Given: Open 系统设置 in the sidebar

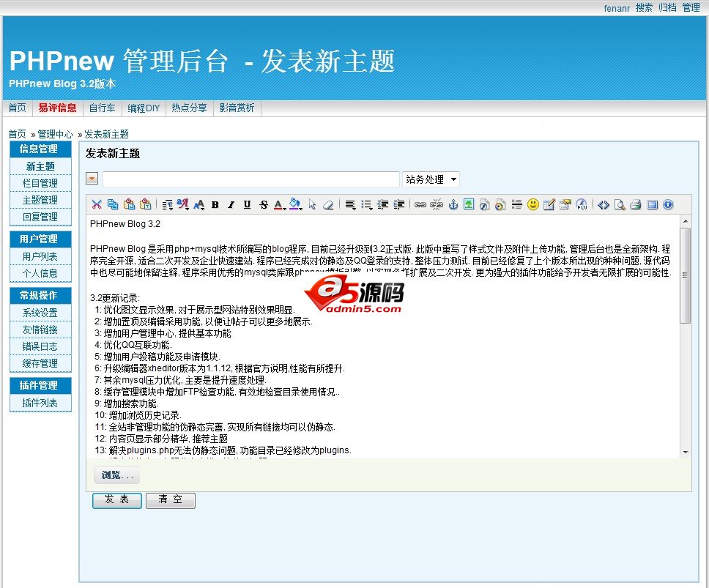Looking at the screenshot, I should (x=40, y=313).
